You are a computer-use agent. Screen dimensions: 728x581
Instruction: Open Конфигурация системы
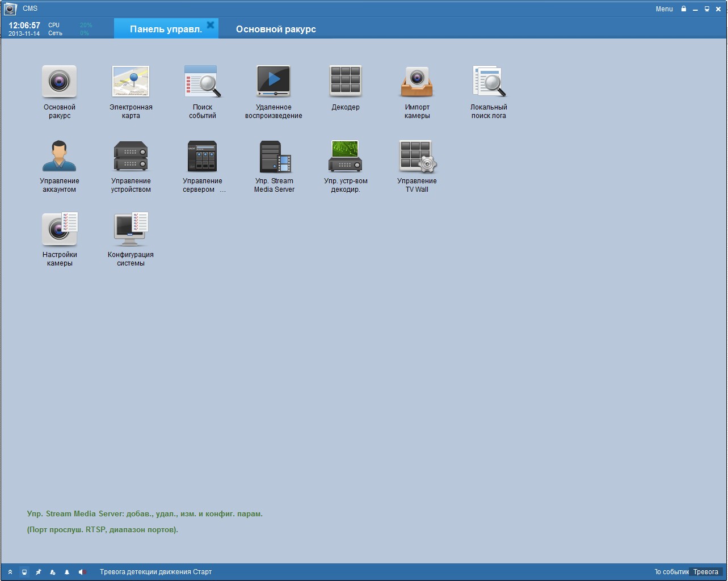[x=131, y=229]
